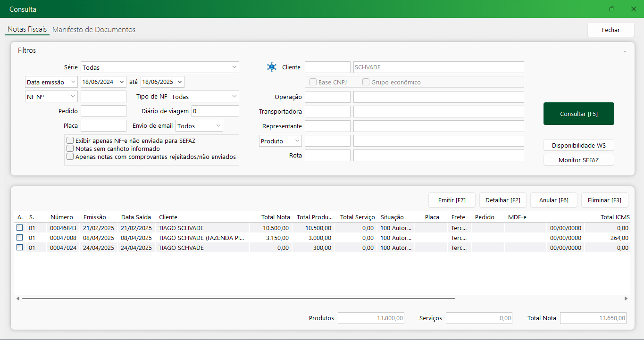Collapse the Filtros panel with minus icon
The height and width of the screenshot is (340, 644).
[x=624, y=50]
